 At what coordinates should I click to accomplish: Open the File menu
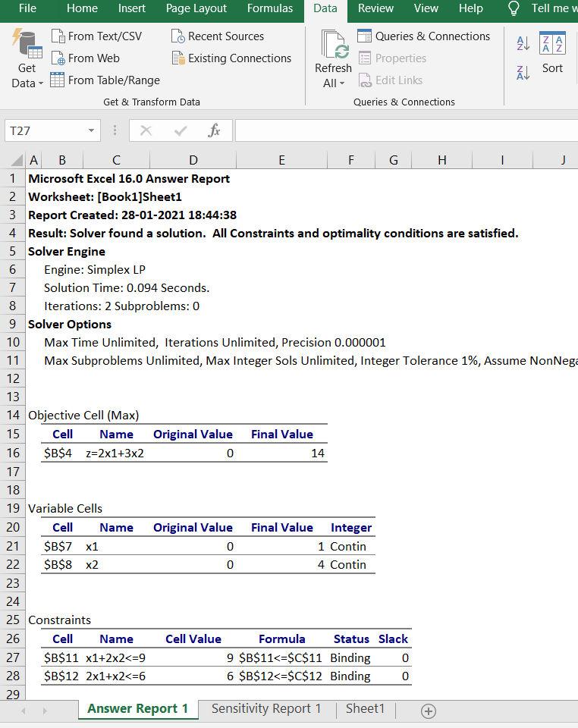click(x=27, y=9)
